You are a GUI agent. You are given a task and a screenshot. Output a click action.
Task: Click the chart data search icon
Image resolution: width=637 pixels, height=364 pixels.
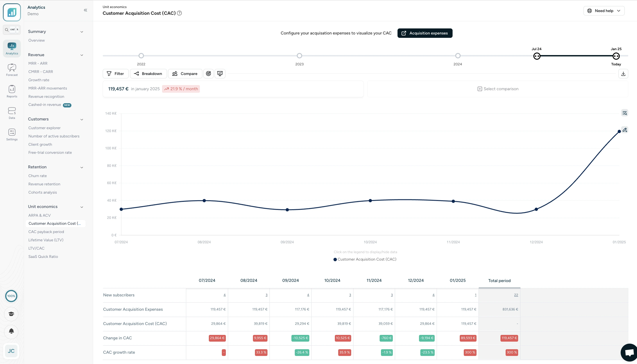[x=624, y=113]
